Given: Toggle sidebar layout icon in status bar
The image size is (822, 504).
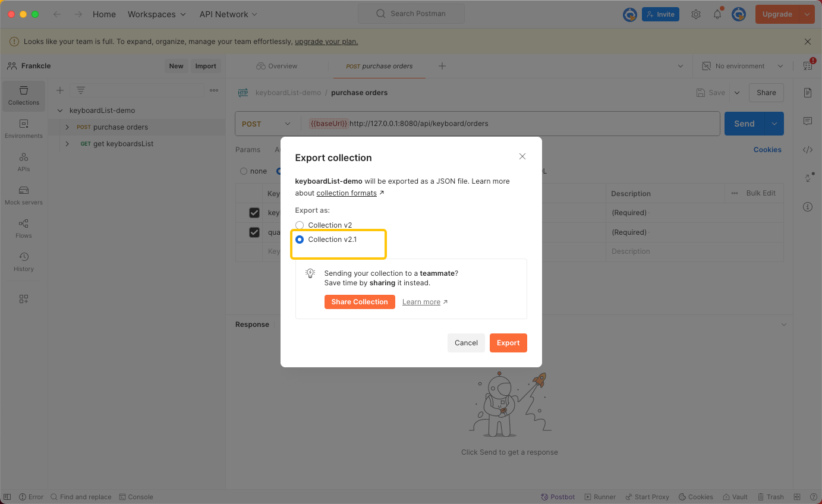Looking at the screenshot, I should click(x=7, y=497).
